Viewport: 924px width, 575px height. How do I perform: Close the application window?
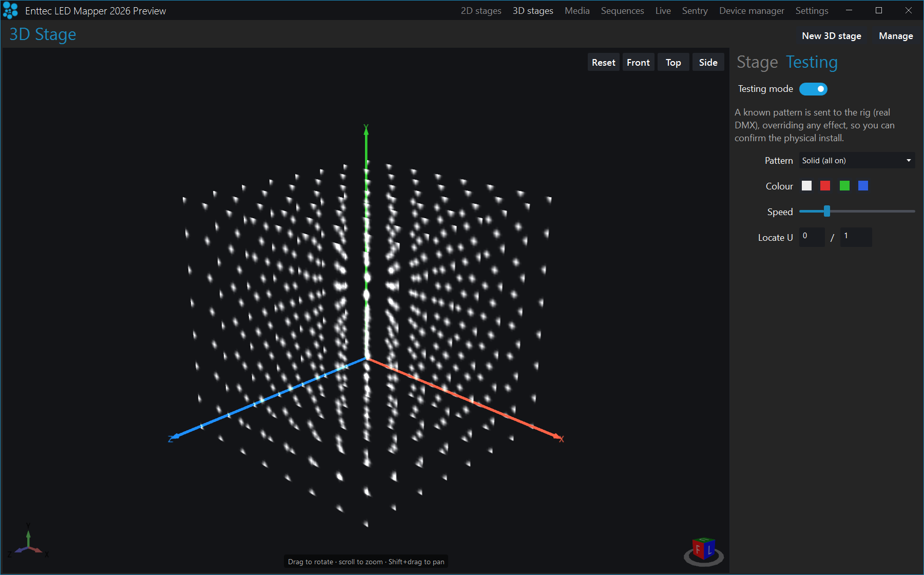click(909, 10)
